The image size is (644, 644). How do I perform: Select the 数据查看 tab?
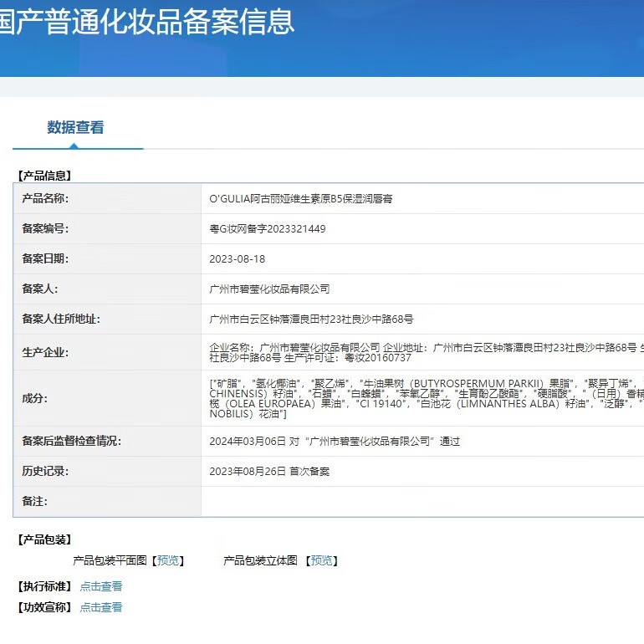[75, 127]
